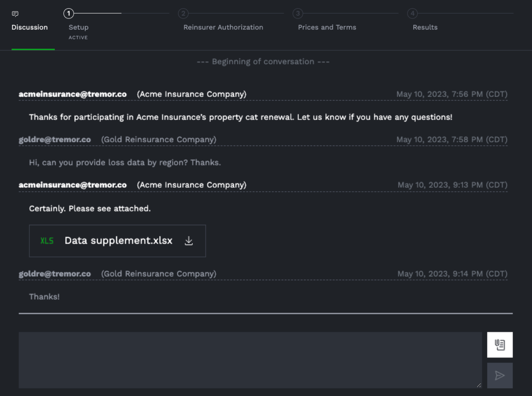The width and height of the screenshot is (532, 396).
Task: Click the step 4 circle icon
Action: click(412, 13)
